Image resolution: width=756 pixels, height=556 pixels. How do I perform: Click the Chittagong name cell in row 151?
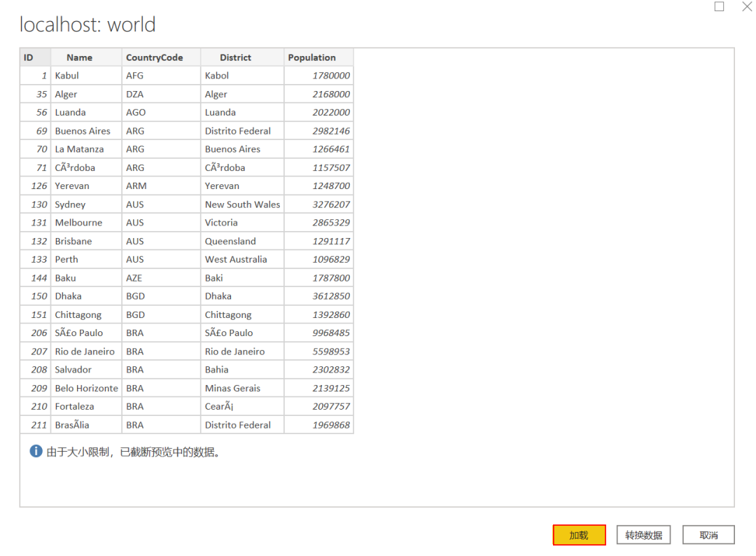pyautogui.click(x=86, y=314)
